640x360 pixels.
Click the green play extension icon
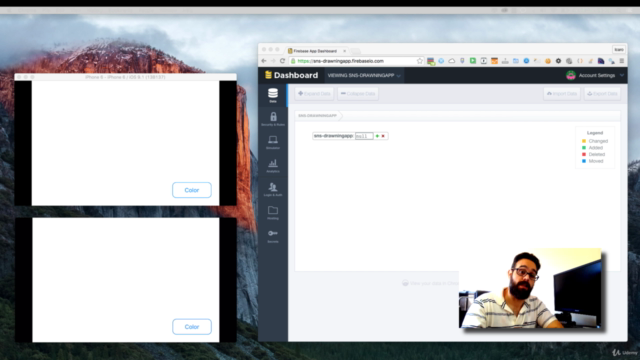473,61
